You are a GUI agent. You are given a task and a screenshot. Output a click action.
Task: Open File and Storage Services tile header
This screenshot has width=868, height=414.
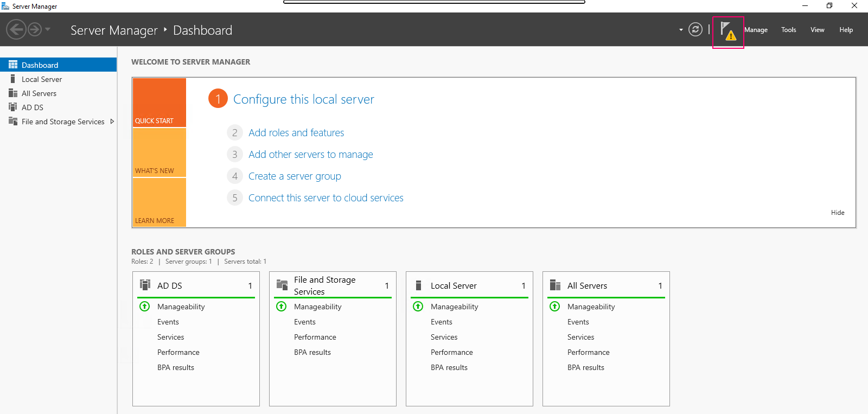(333, 285)
